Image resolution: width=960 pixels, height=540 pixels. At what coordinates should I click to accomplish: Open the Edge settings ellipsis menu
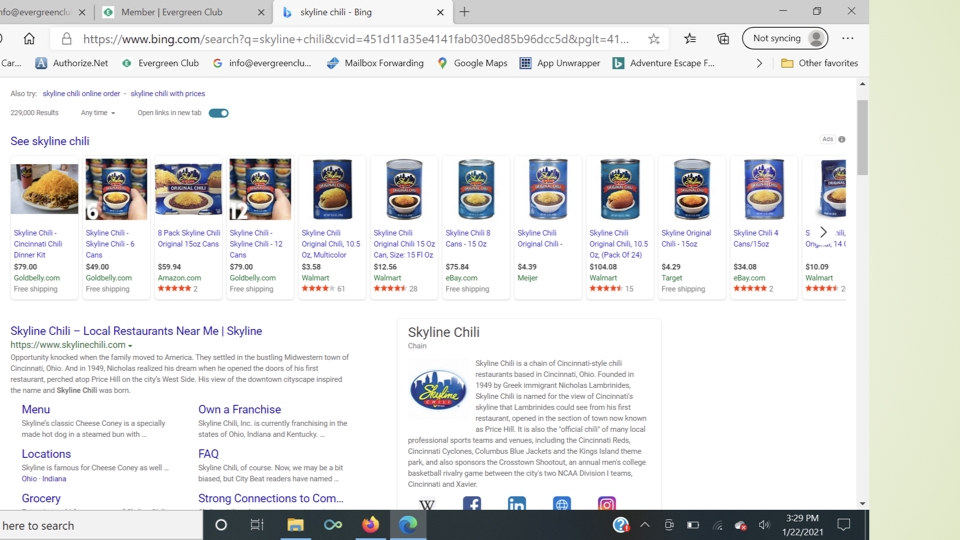point(847,38)
